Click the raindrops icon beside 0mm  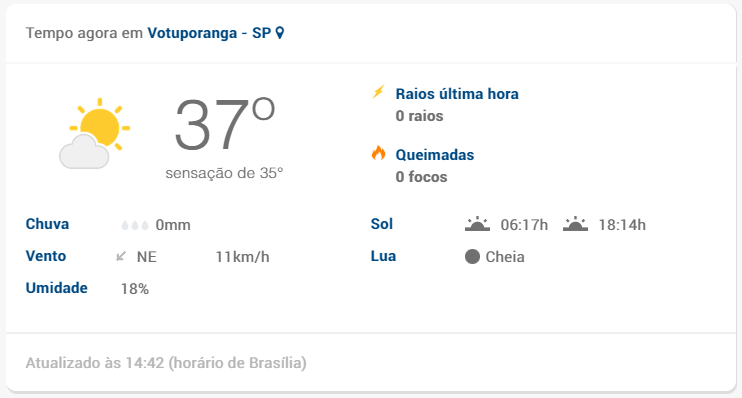pos(135,225)
